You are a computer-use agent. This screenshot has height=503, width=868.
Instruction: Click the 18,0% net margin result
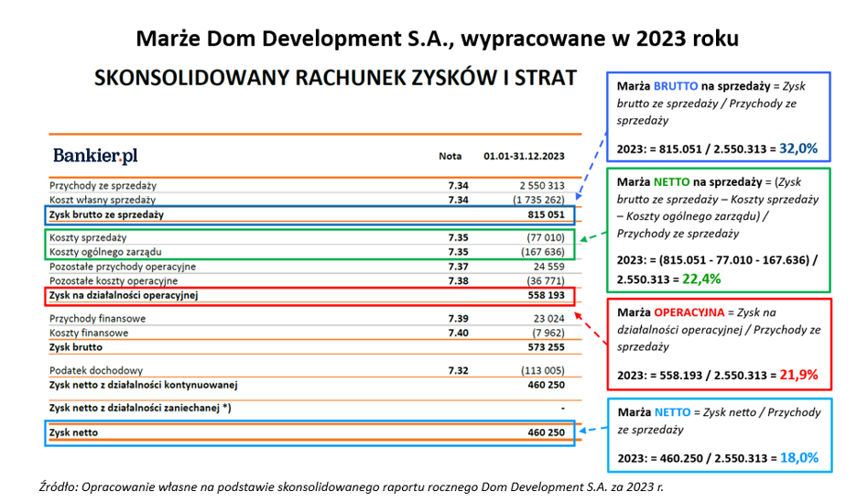point(798,457)
